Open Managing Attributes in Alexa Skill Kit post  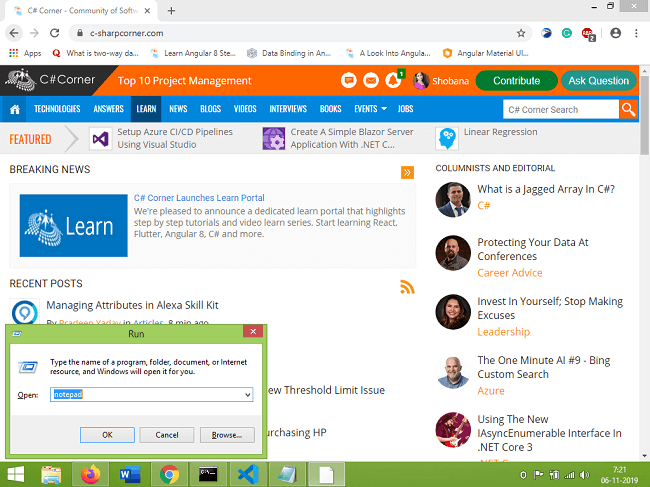pyautogui.click(x=132, y=305)
